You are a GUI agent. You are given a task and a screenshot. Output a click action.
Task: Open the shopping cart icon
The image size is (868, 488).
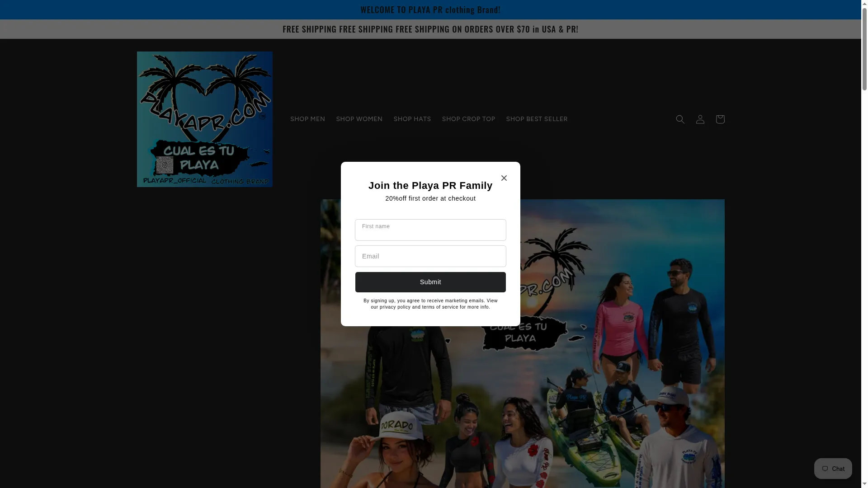click(720, 119)
